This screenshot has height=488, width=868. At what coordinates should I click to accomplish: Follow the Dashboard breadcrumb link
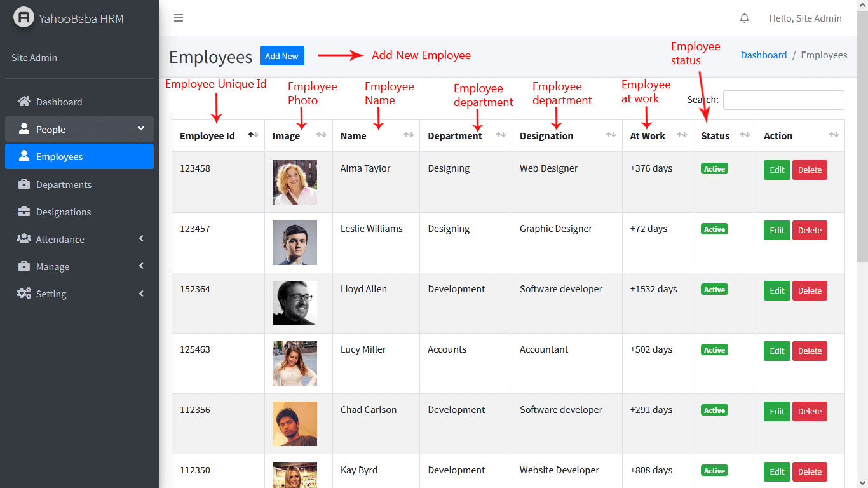tap(764, 55)
